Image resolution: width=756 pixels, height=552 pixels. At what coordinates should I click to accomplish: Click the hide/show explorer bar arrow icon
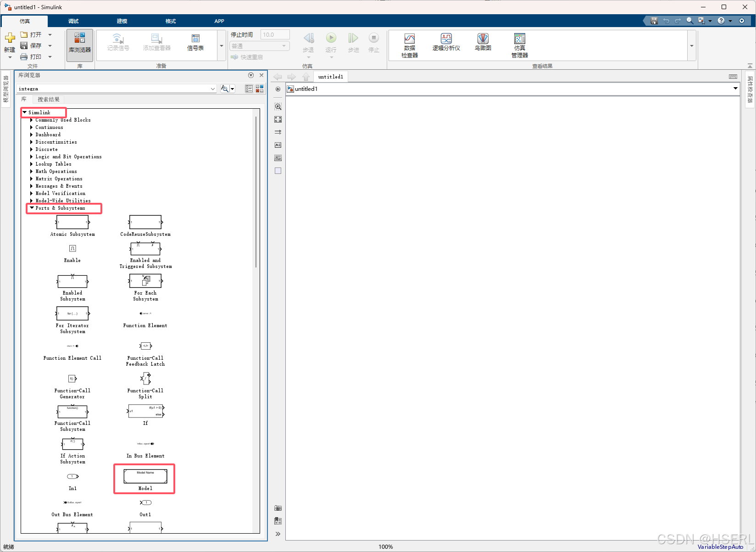coord(278,89)
